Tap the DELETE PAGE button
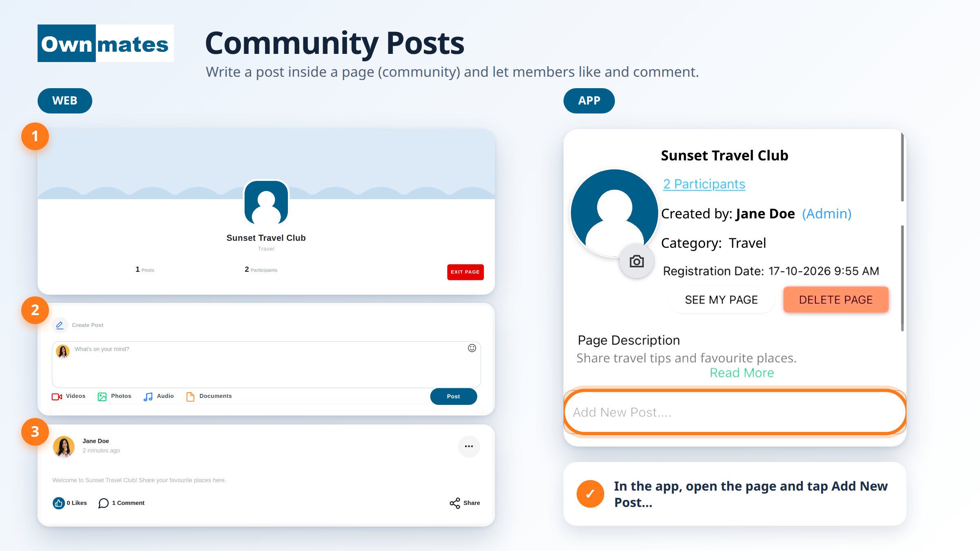 coord(836,300)
